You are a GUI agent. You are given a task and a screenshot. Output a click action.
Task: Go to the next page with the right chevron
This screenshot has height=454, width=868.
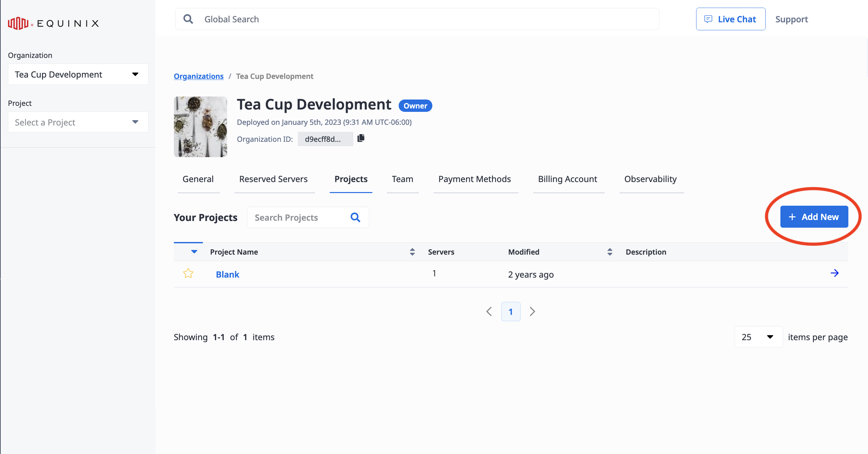pos(532,312)
